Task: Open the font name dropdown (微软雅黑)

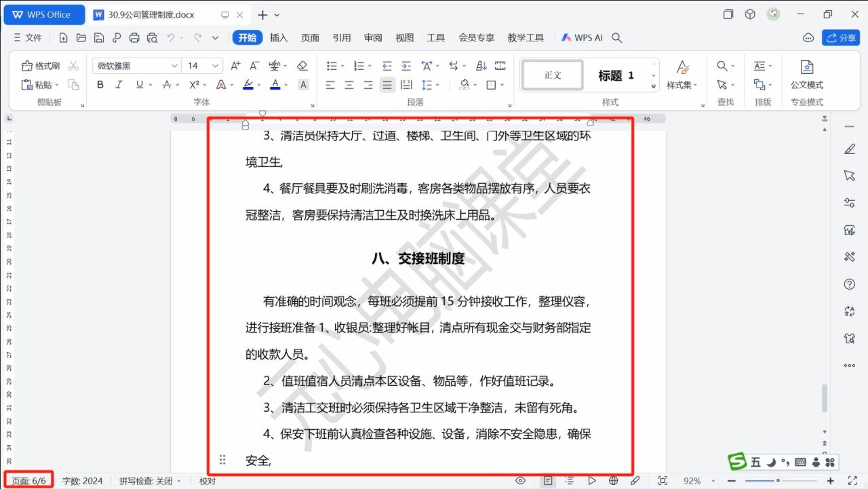Action: click(174, 66)
